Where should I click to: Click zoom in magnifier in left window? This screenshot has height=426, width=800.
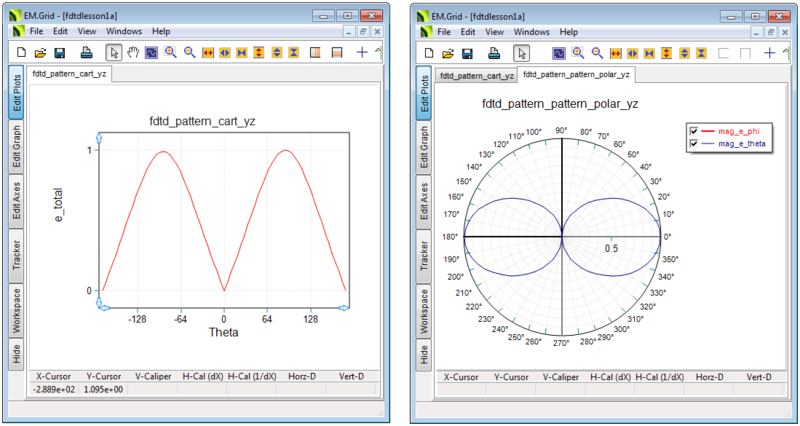tap(170, 52)
